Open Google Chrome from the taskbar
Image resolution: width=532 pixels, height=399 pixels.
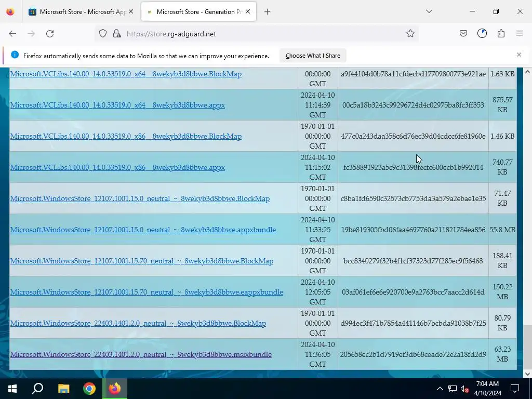coord(89,389)
